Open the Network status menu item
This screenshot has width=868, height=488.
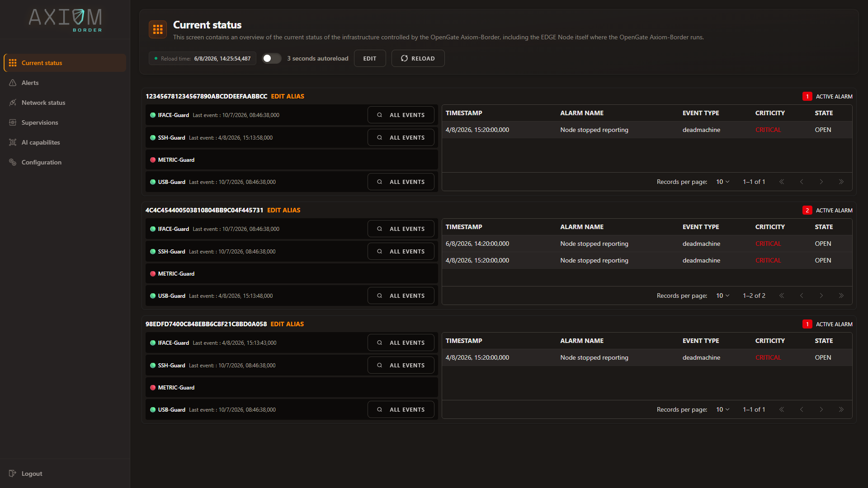pos(65,103)
